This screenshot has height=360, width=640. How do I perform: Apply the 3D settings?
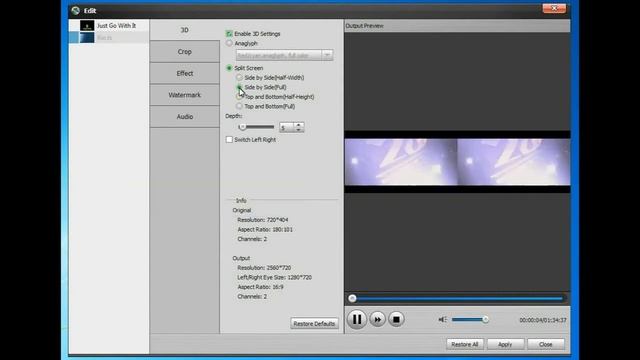(x=505, y=344)
